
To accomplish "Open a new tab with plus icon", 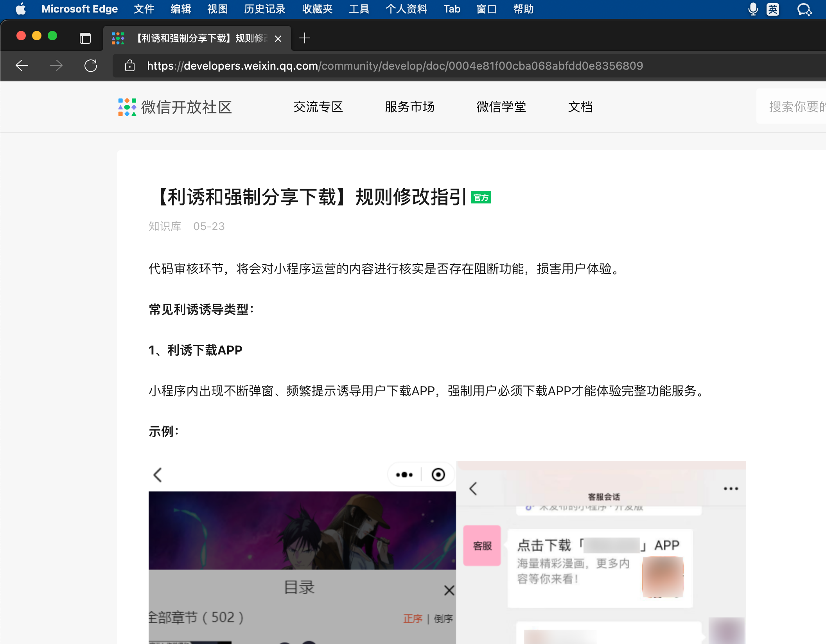I will coord(304,38).
